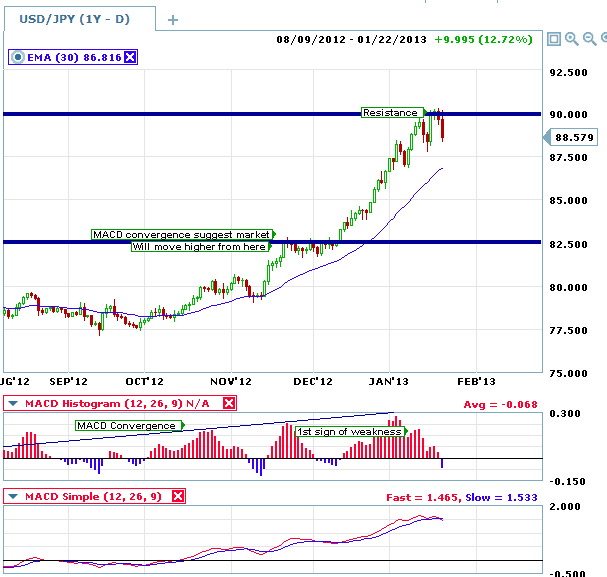Click the 77.500 price axis label
This screenshot has width=607, height=577.
[x=568, y=331]
